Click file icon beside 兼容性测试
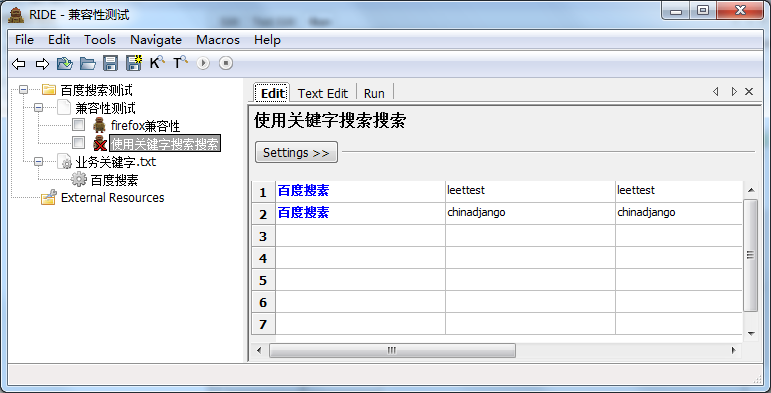The width and height of the screenshot is (771, 393). click(x=64, y=107)
